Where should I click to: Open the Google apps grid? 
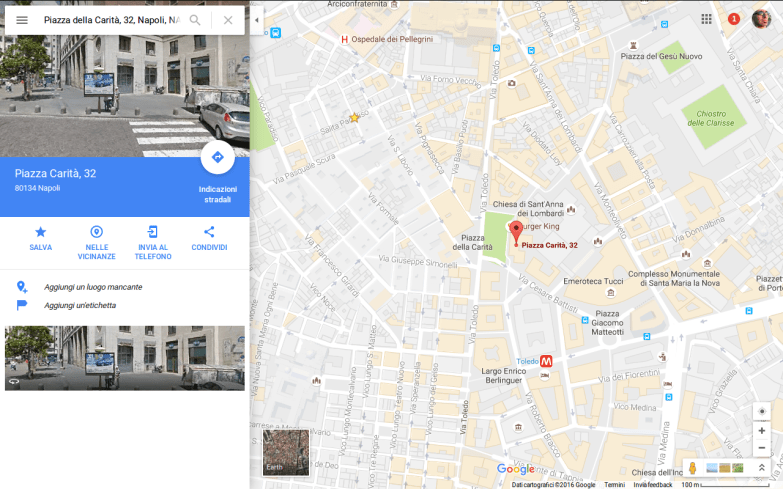707,19
